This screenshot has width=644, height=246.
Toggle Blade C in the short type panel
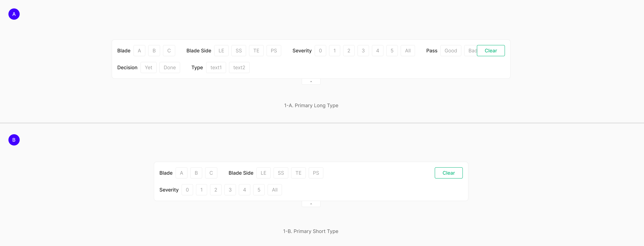click(x=211, y=173)
